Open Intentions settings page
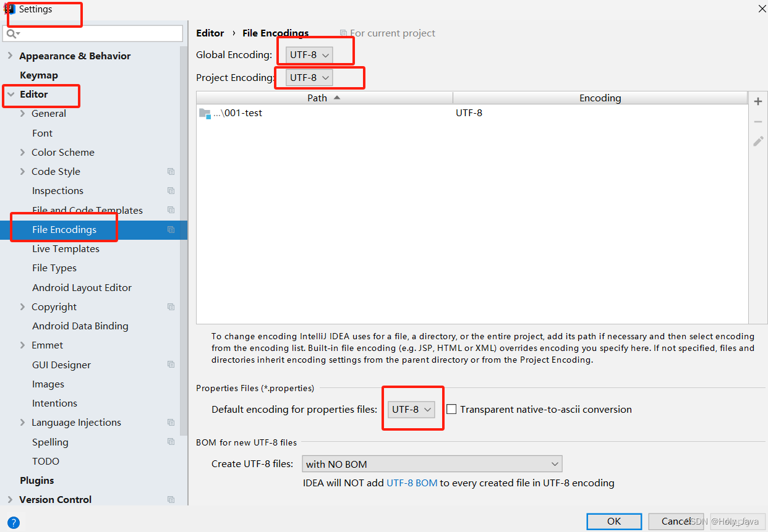The width and height of the screenshot is (768, 532). (x=54, y=403)
